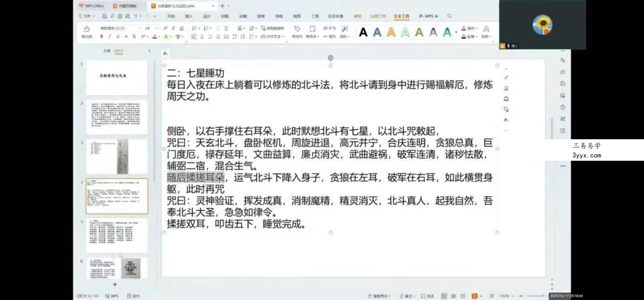Open the bullet list dropdown

point(199,28)
